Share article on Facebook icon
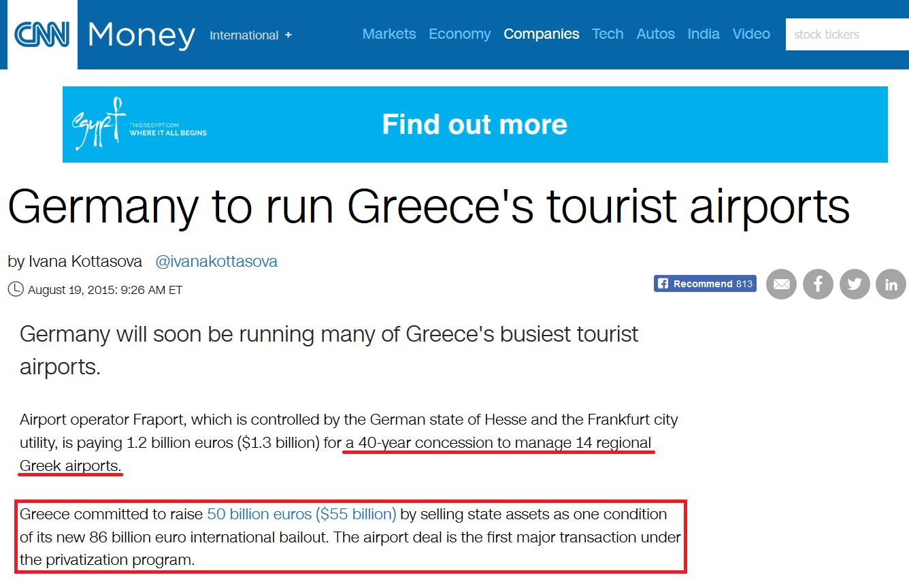The width and height of the screenshot is (909, 588). tap(818, 284)
